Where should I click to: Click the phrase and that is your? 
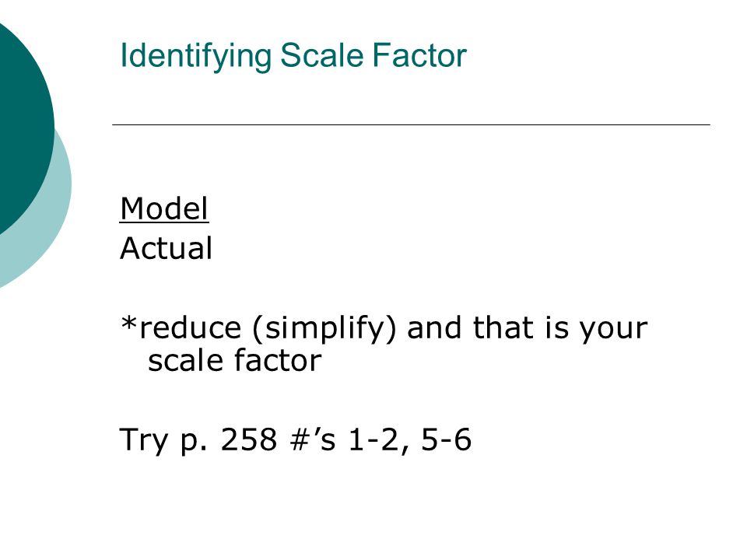528,328
